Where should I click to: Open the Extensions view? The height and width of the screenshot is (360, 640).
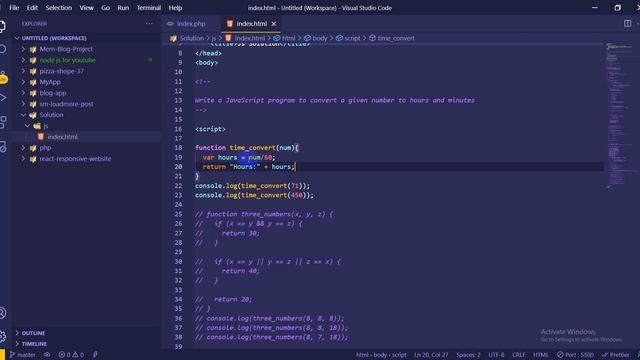pyautogui.click(x=2, y=122)
